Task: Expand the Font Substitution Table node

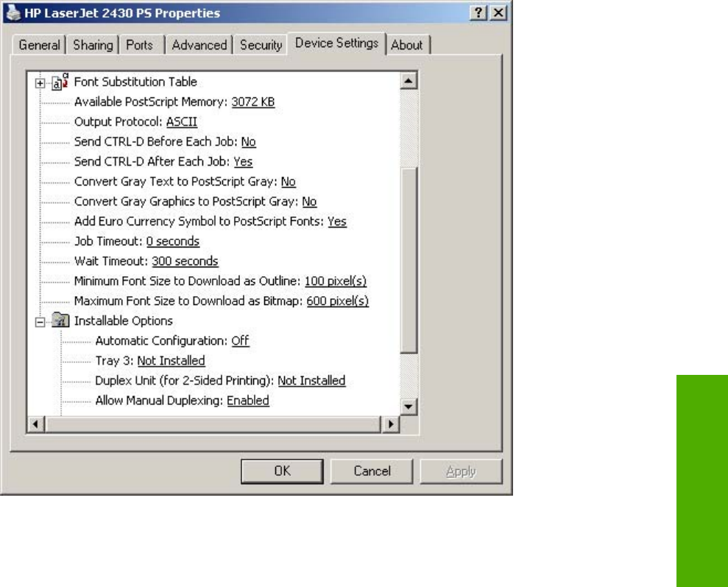Action: (x=40, y=83)
